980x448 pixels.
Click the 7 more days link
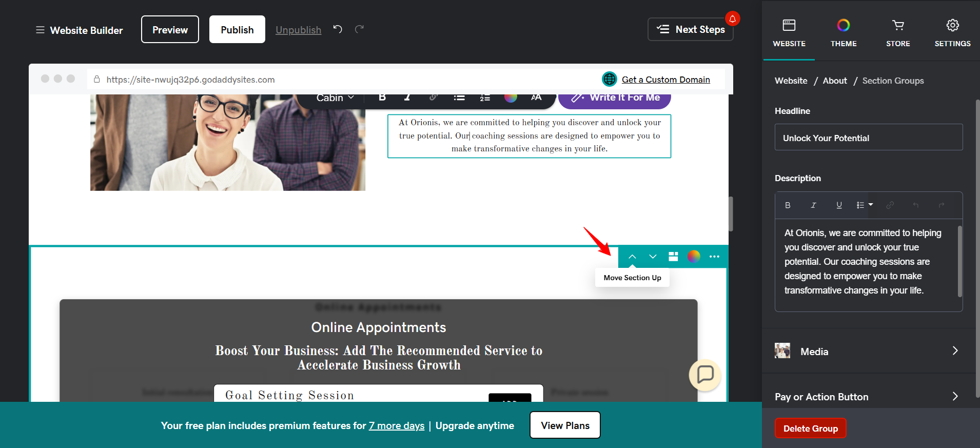397,425
